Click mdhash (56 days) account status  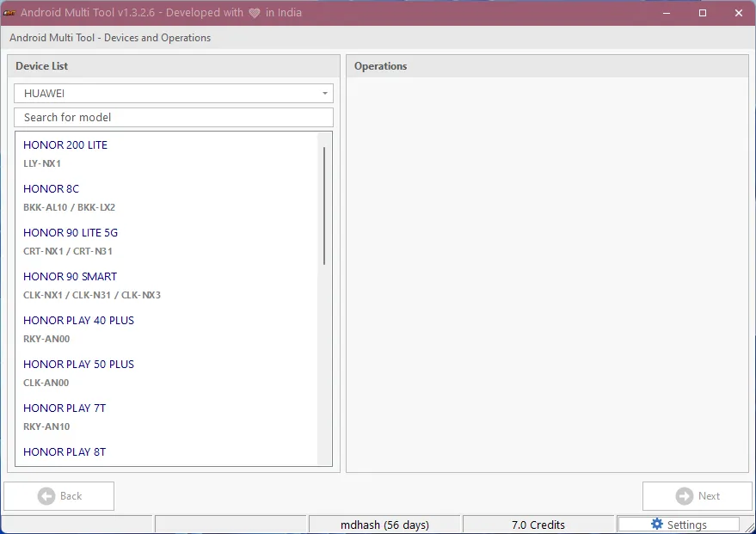coord(384,525)
